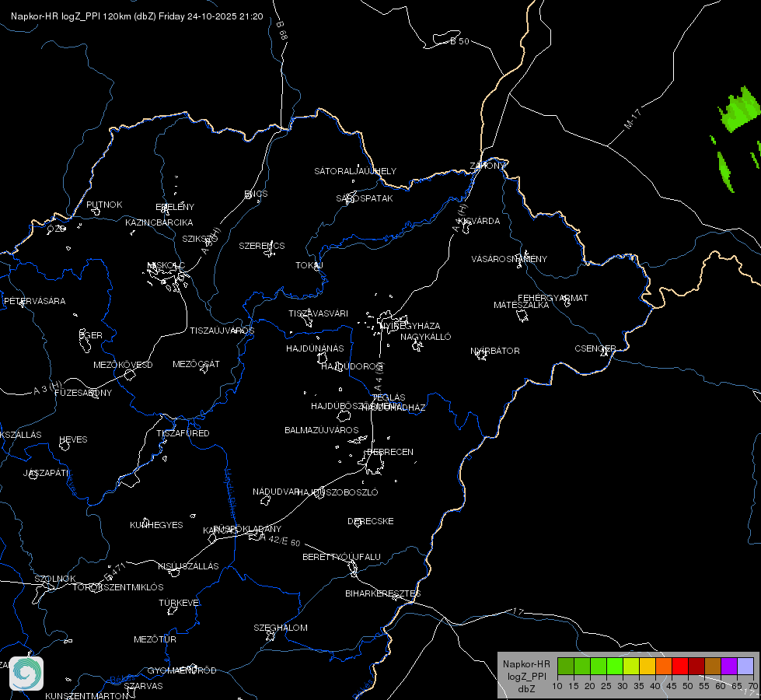Click the swirl logo icon
Screen dimensions: 761x700
26,674
